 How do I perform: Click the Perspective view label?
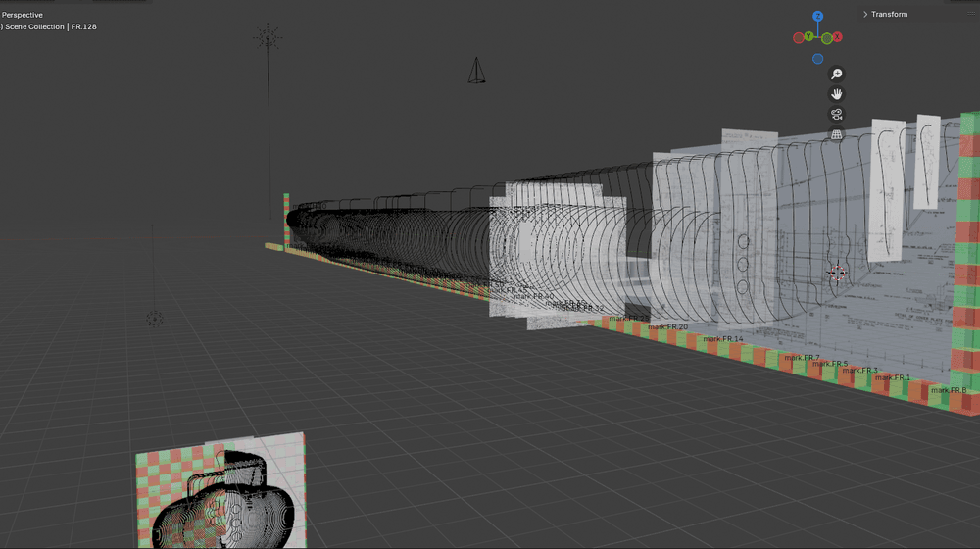tap(22, 15)
